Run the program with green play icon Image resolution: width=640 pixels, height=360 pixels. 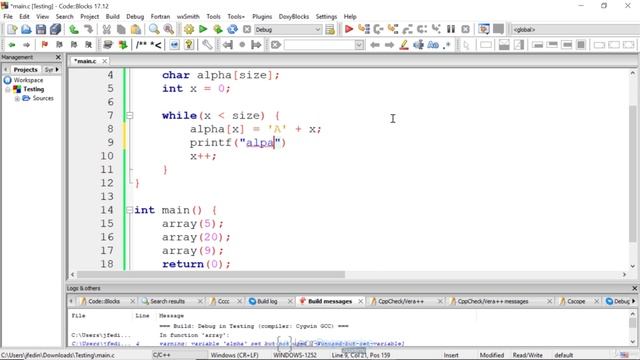[203, 29]
